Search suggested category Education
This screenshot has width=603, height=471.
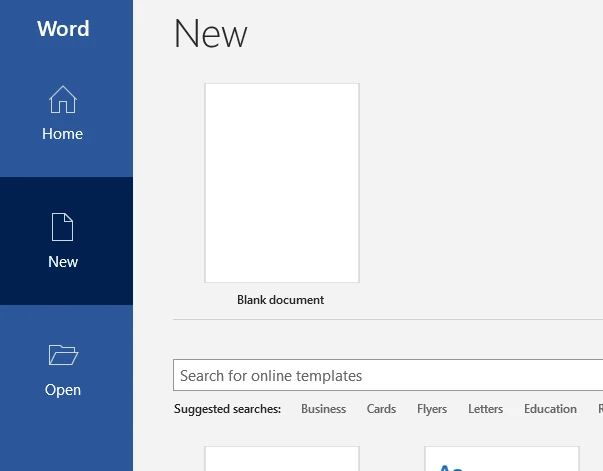coord(550,409)
